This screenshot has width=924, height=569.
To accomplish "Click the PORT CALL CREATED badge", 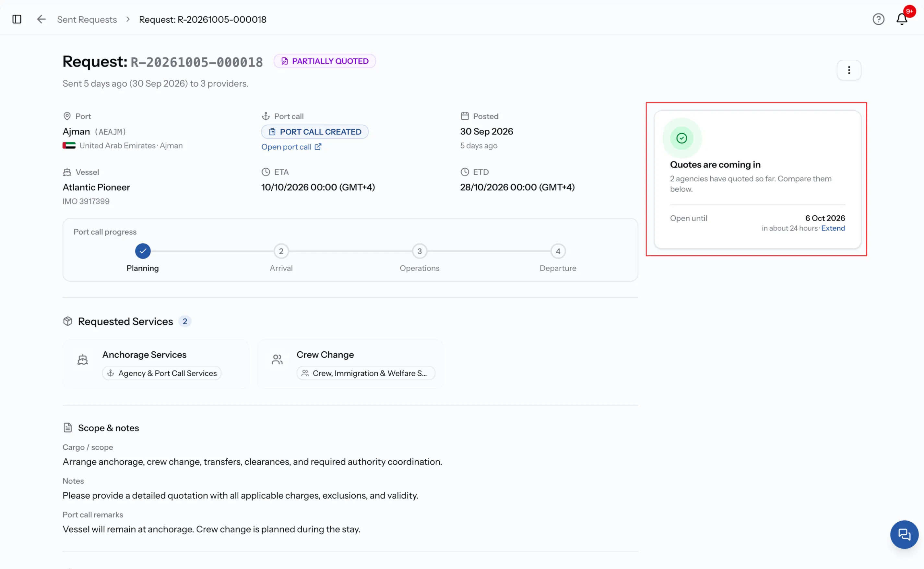I will pos(315,132).
